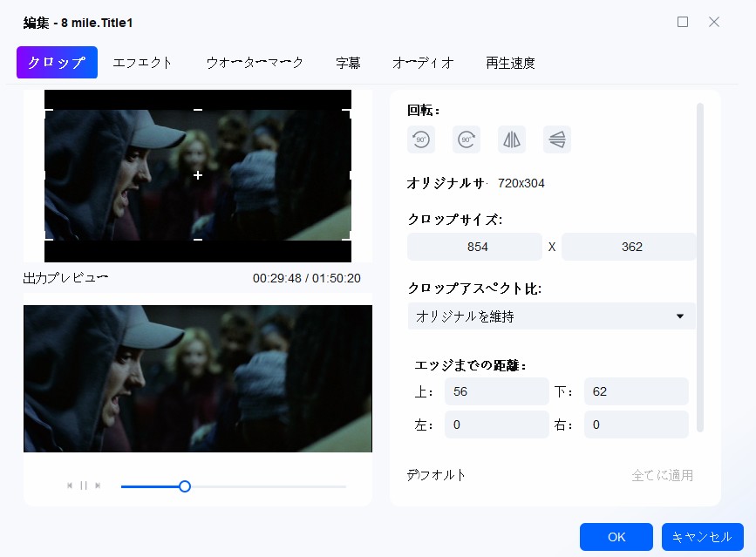Click previous frame playback icon
The height and width of the screenshot is (557, 756).
click(70, 486)
